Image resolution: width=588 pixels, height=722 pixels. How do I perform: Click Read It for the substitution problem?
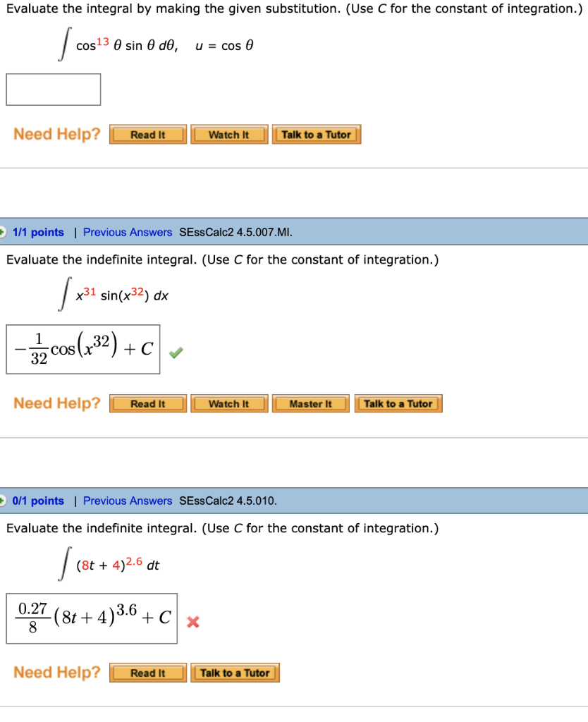147,134
